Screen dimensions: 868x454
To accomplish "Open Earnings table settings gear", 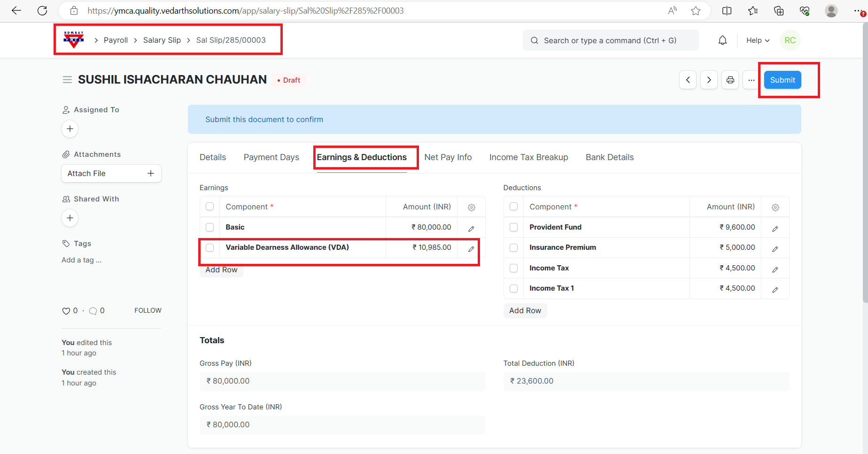I will tap(472, 207).
